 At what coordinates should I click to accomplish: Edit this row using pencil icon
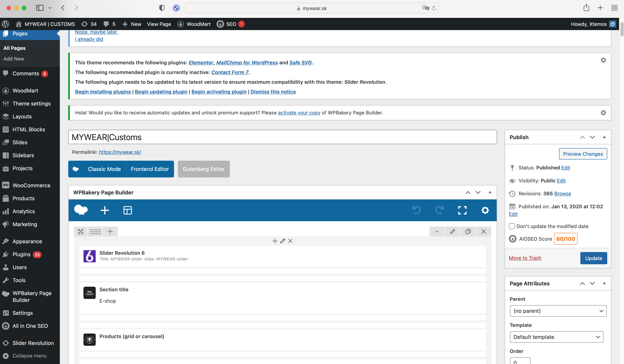point(452,231)
